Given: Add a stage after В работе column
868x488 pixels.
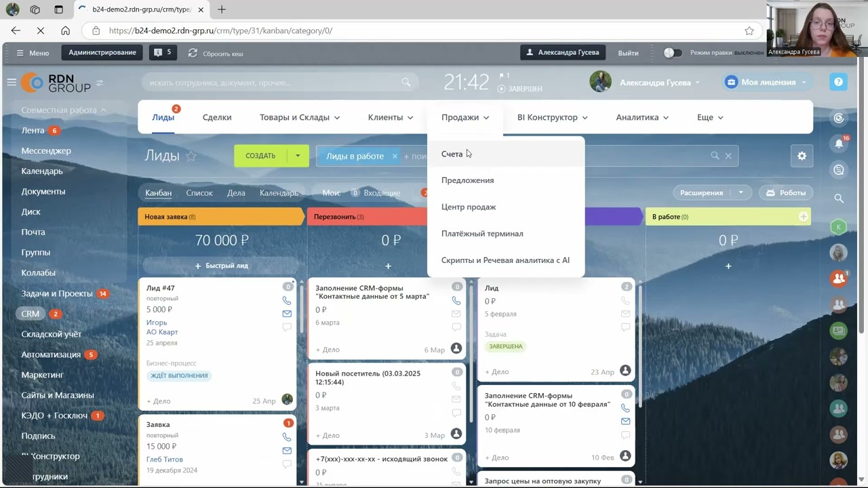Looking at the screenshot, I should tap(803, 217).
